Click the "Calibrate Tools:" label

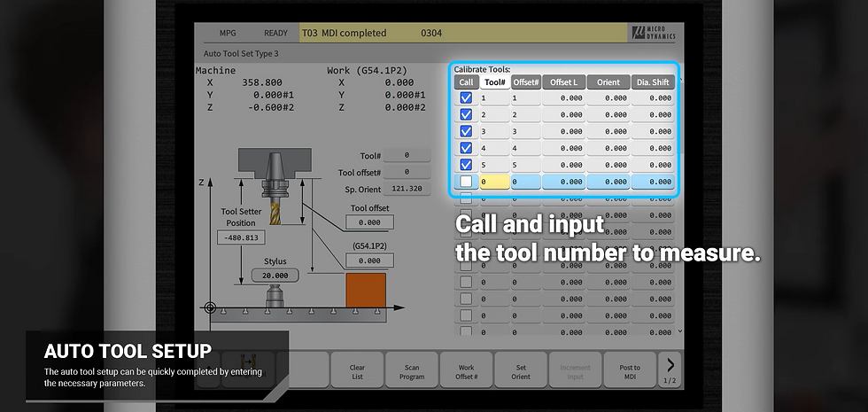click(482, 69)
